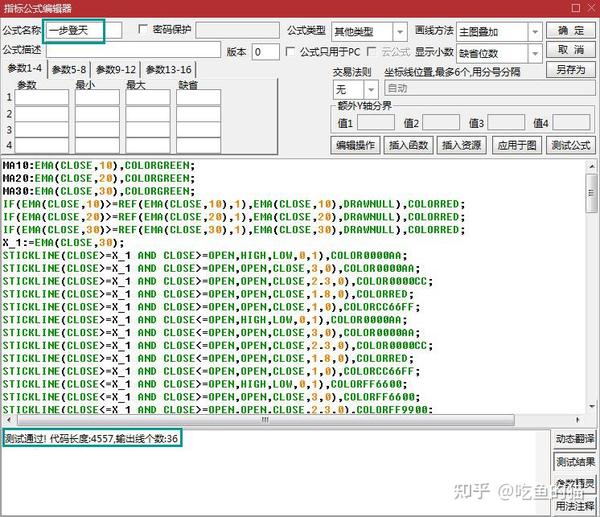Click the code editor scroll up arrow
The width and height of the screenshot is (600, 517).
coord(592,166)
